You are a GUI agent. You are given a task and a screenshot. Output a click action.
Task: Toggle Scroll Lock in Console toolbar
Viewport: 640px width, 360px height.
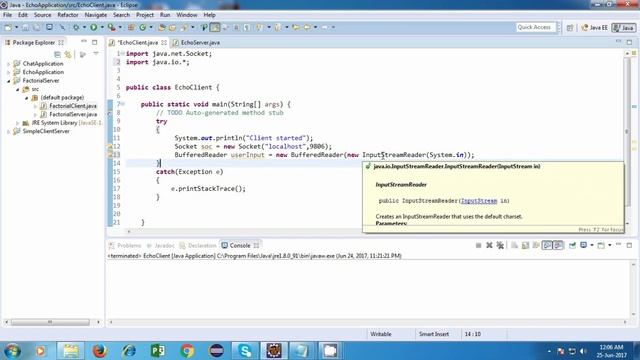click(x=525, y=245)
